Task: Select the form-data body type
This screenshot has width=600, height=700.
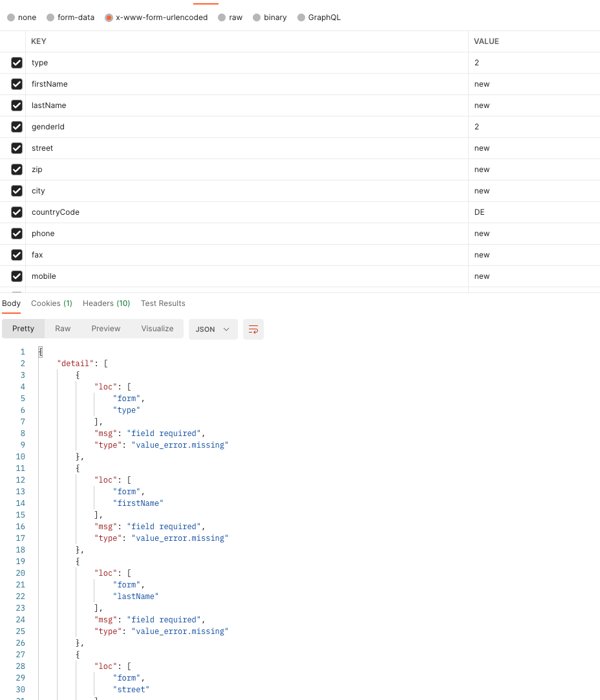Action: pos(50,17)
